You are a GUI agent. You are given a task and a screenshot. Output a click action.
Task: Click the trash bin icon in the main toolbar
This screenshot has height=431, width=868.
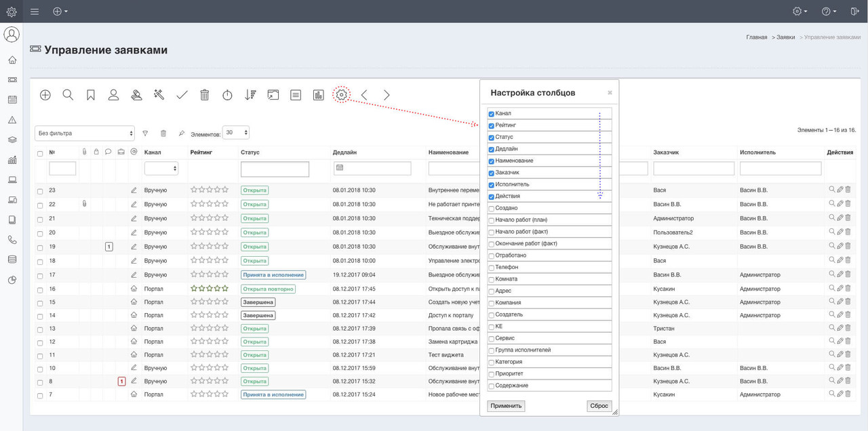coord(205,95)
